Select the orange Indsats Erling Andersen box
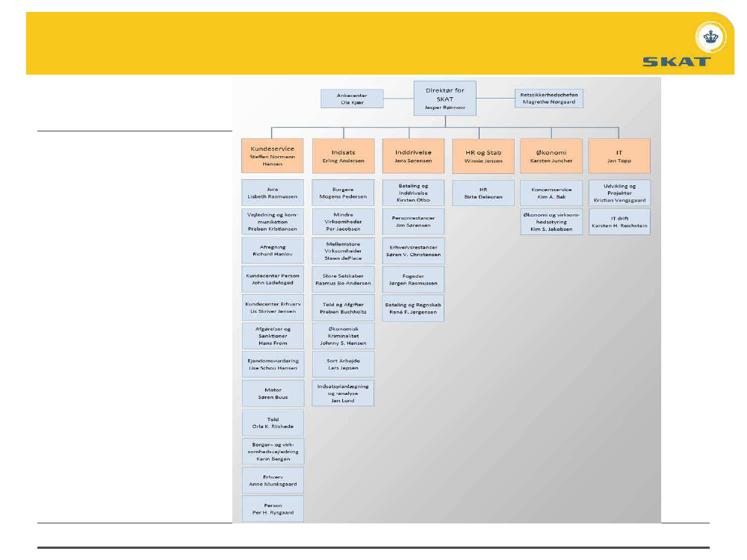 tap(344, 156)
